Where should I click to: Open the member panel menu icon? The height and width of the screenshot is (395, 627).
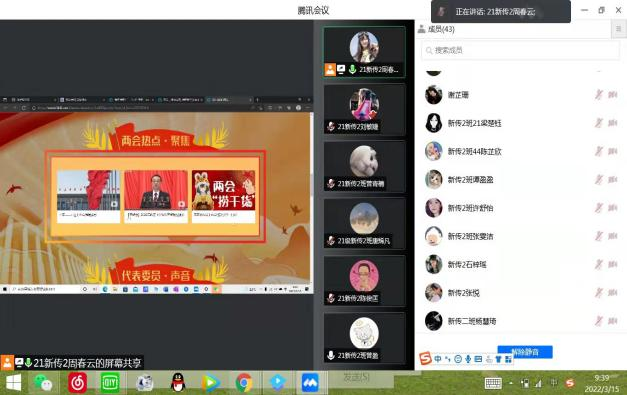tap(618, 29)
